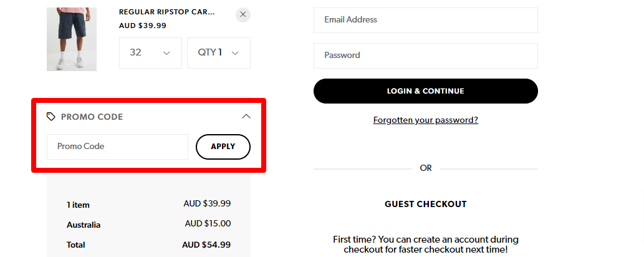
Task: Collapse the Promo Code section chevron
Action: pyautogui.click(x=246, y=116)
